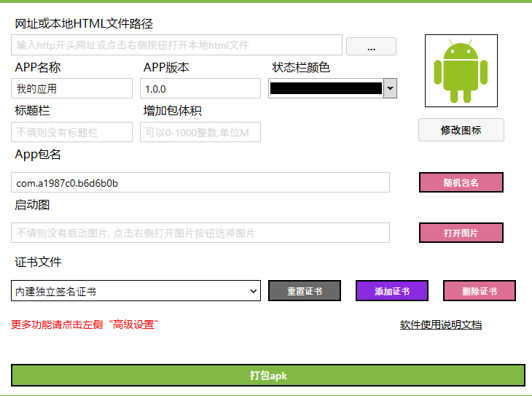Open the 软件使用说明文档 link
Image resolution: width=532 pixels, height=396 pixels.
click(x=441, y=325)
